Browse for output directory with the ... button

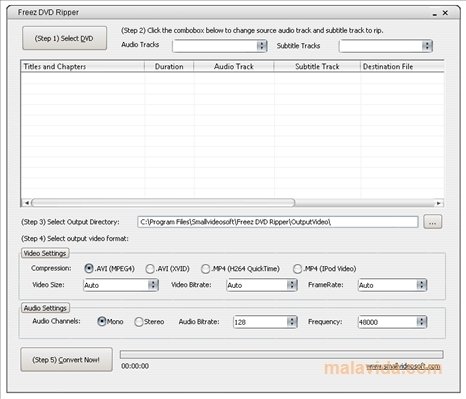pyautogui.click(x=433, y=222)
